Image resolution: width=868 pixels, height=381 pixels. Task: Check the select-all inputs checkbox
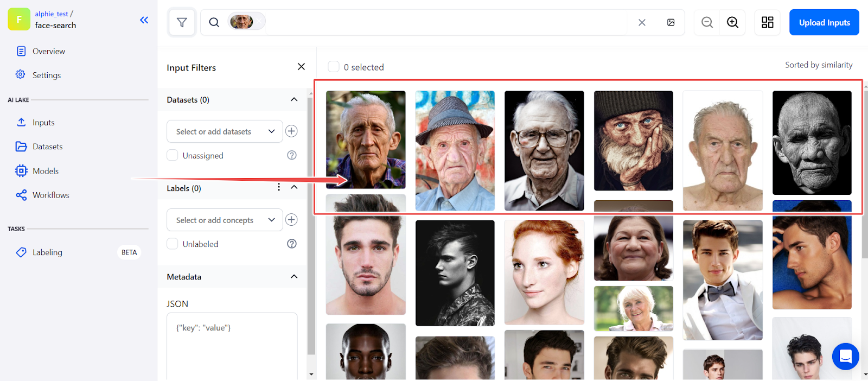pos(334,67)
